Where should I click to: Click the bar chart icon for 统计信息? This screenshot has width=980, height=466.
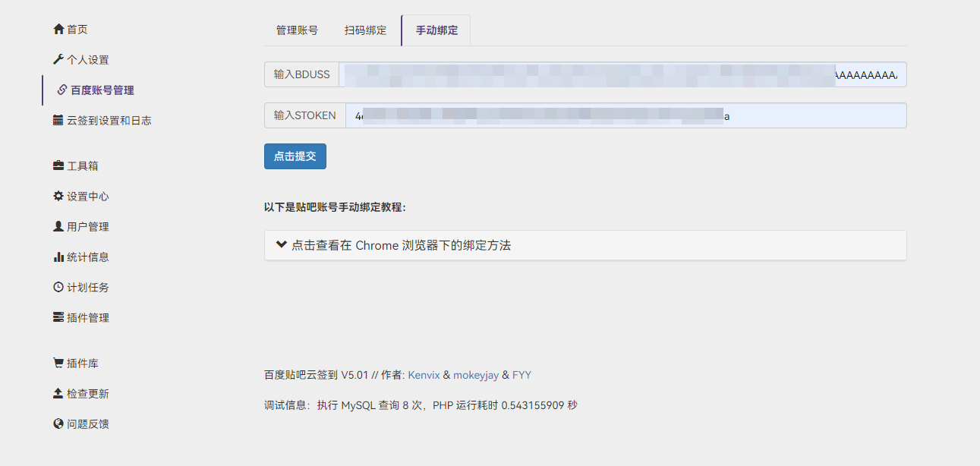(x=58, y=257)
